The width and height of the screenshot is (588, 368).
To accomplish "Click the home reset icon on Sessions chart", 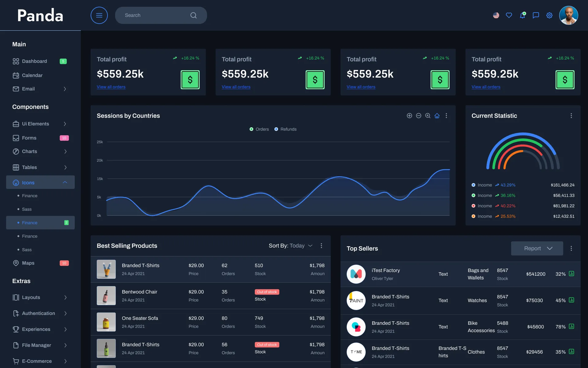I will coord(437,116).
